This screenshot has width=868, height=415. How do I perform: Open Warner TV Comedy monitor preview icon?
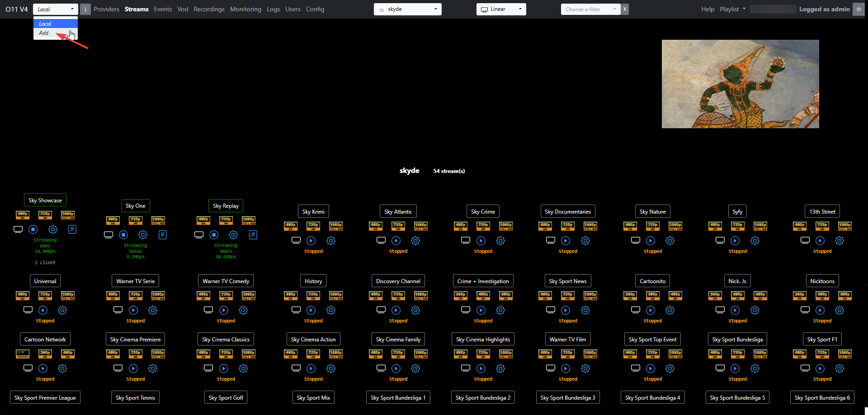[x=208, y=310]
